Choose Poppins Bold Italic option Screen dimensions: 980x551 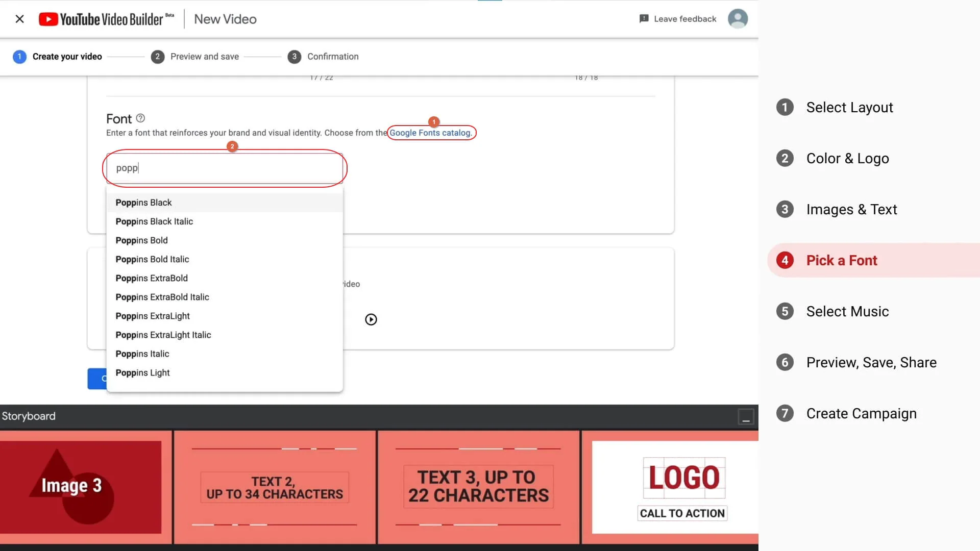pos(152,259)
